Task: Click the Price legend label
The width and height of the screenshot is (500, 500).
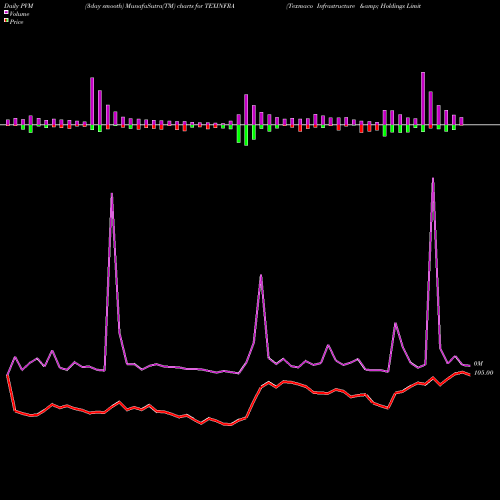Action: pyautogui.click(x=16, y=22)
